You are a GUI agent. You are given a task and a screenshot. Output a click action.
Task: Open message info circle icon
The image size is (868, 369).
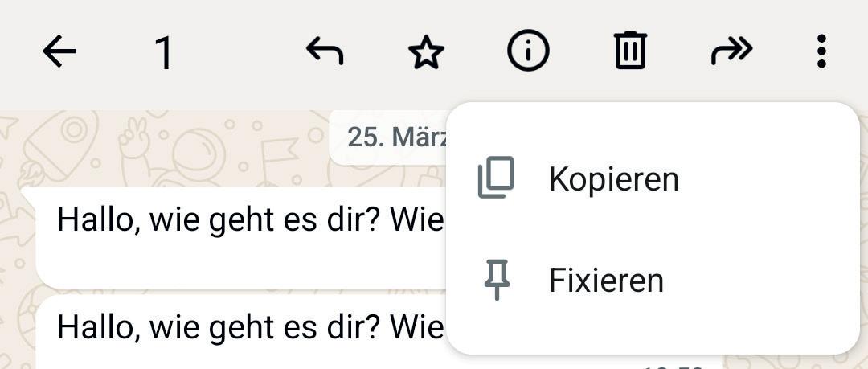pos(528,52)
